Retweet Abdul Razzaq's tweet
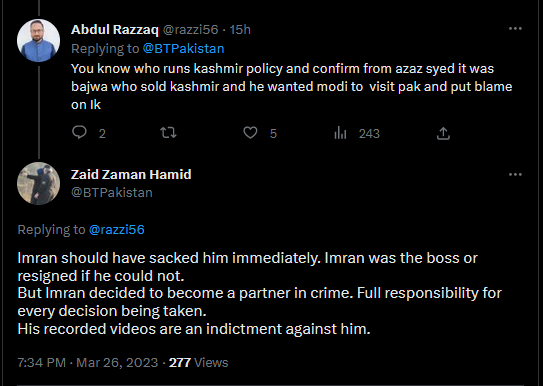This screenshot has height=386, width=543. point(168,133)
